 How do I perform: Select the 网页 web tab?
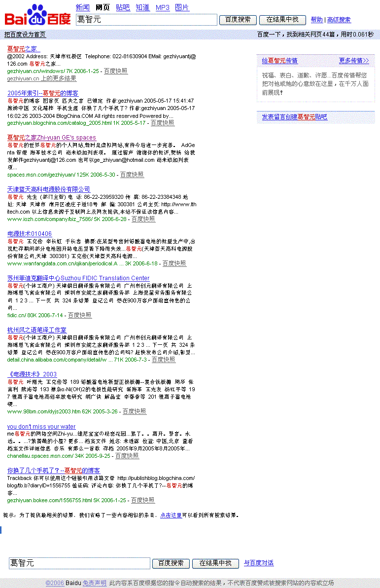coord(103,7)
